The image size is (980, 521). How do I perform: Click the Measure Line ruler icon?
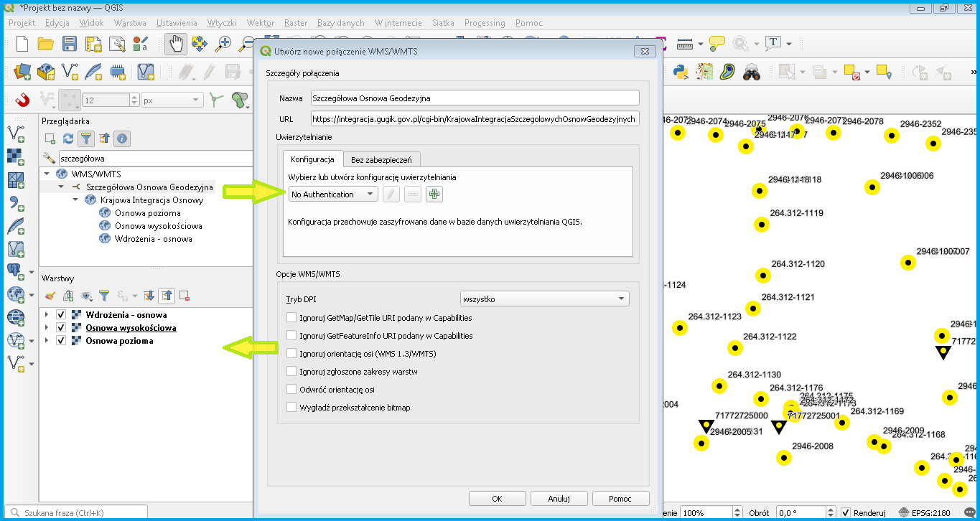point(684,44)
